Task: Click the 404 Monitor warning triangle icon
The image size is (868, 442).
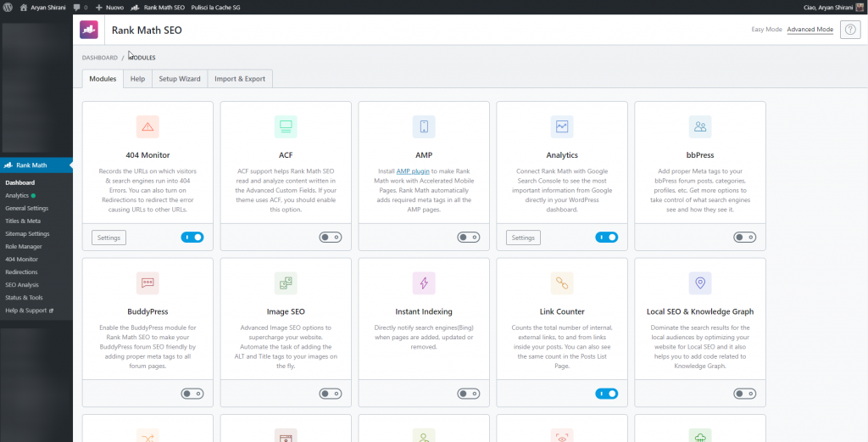Action: click(147, 127)
